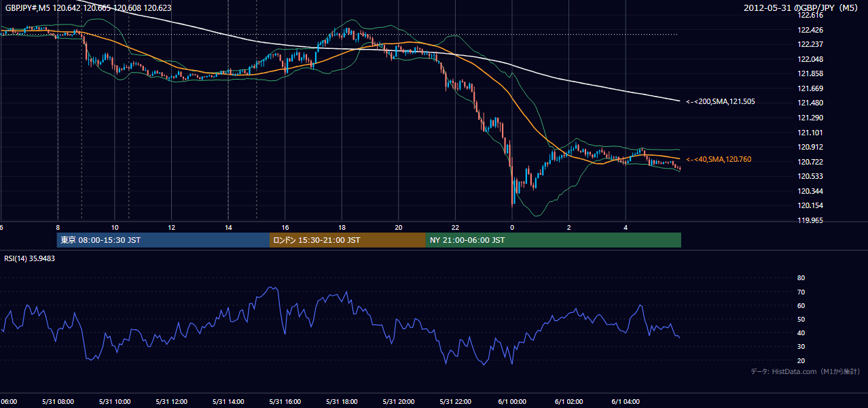This screenshot has height=408, width=868.
Task: Click hour label 4 under price chart
Action: [x=626, y=227]
